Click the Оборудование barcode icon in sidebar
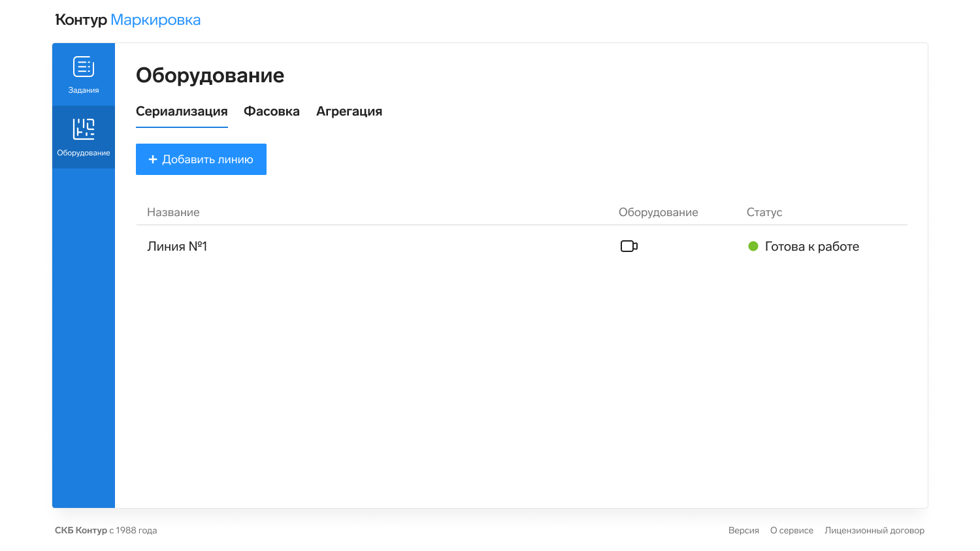The width and height of the screenshot is (980, 551). (x=84, y=129)
